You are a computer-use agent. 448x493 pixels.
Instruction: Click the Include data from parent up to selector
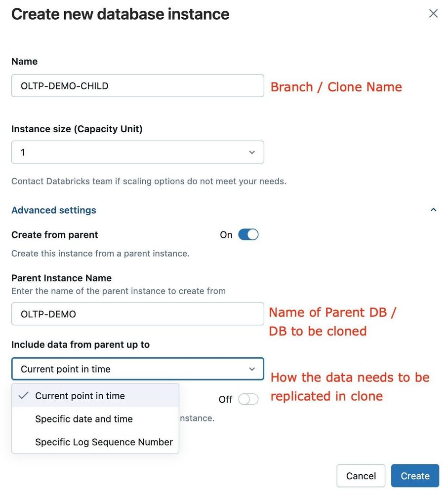[137, 369]
